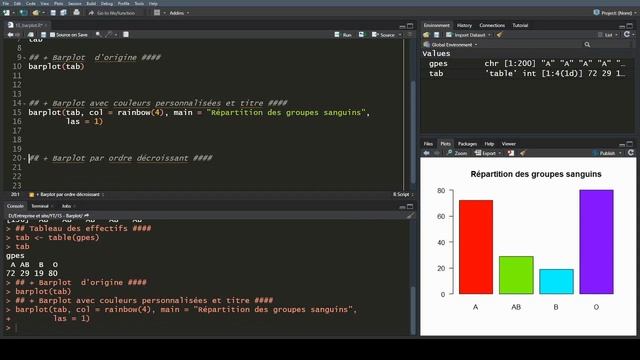Image resolution: width=640 pixels, height=360 pixels.
Task: Open the Viewer tab
Action: coord(509,144)
